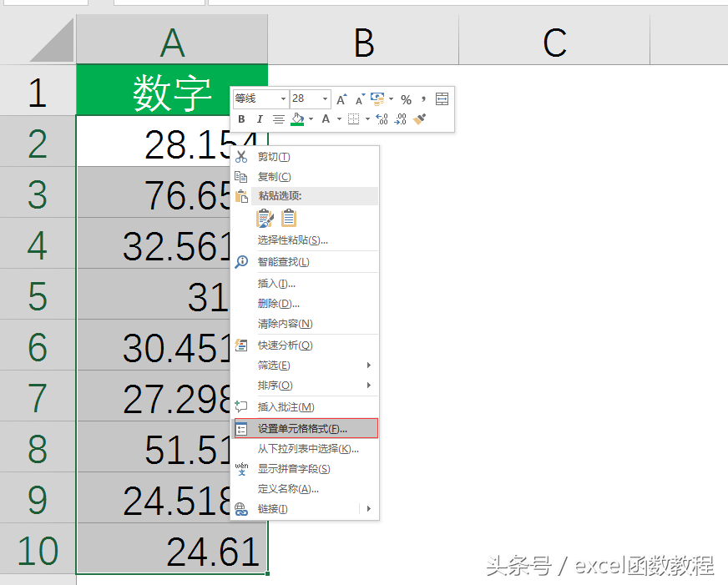The width and height of the screenshot is (728, 585).
Task: Apply percent style format
Action: point(407,99)
